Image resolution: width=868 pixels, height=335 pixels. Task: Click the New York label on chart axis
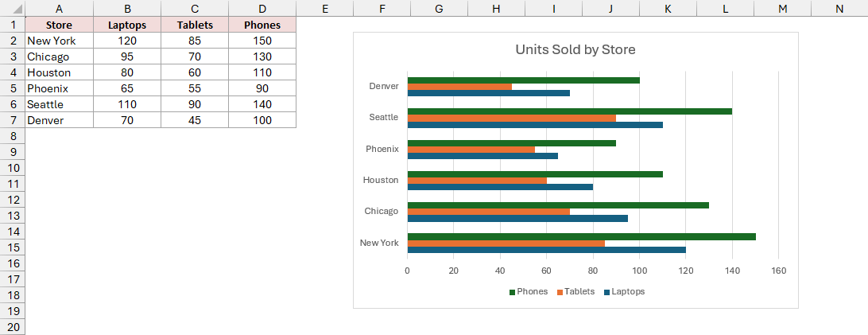tap(379, 243)
